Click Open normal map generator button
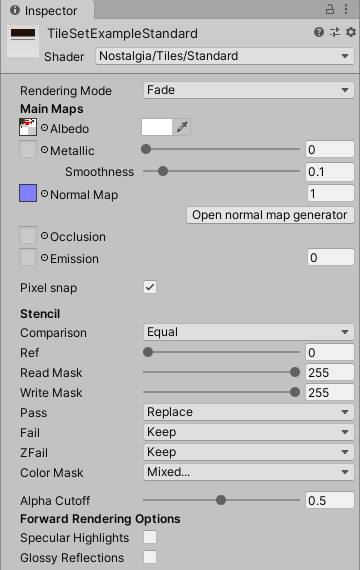Screen dimensions: 360x570 (x=270, y=215)
